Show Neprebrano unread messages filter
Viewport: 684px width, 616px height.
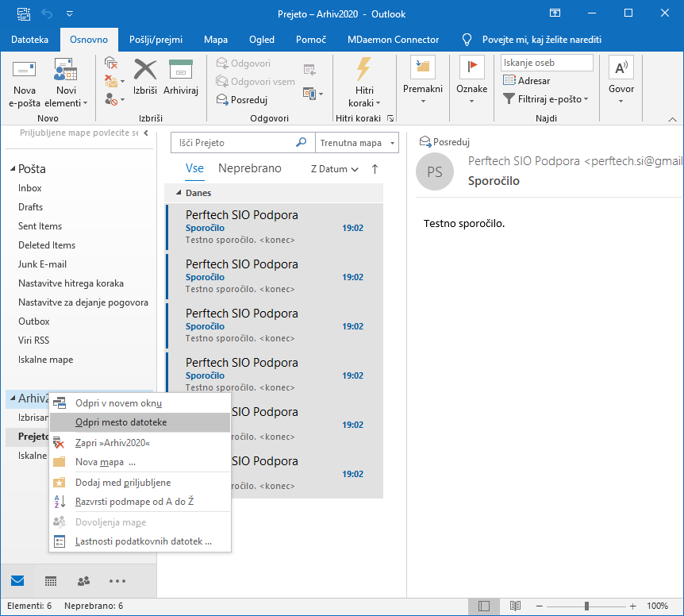click(249, 168)
